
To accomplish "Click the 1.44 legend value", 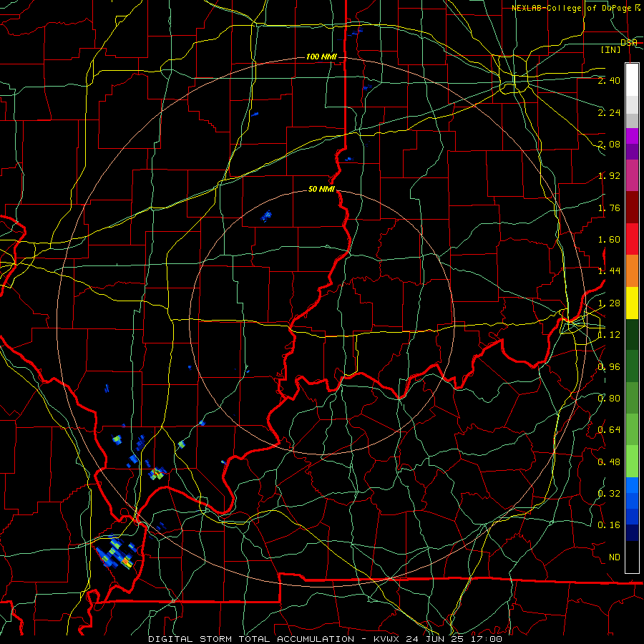I will pyautogui.click(x=609, y=271).
